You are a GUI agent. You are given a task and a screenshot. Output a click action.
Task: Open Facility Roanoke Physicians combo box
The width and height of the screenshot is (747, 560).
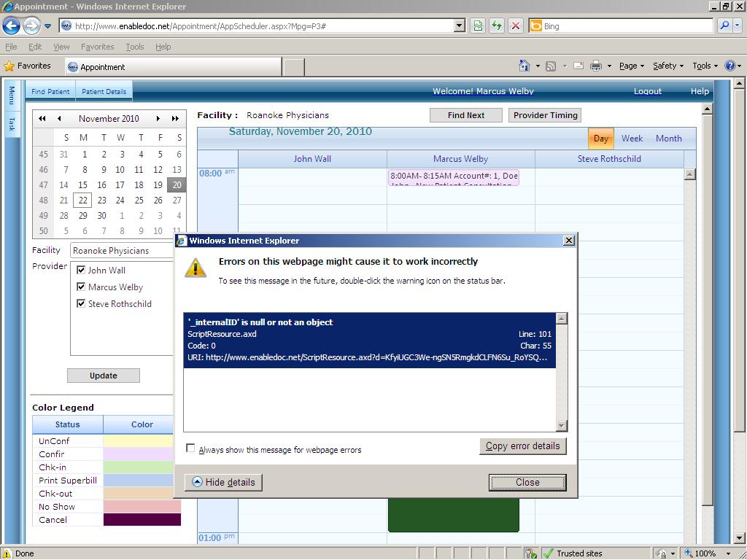click(122, 251)
